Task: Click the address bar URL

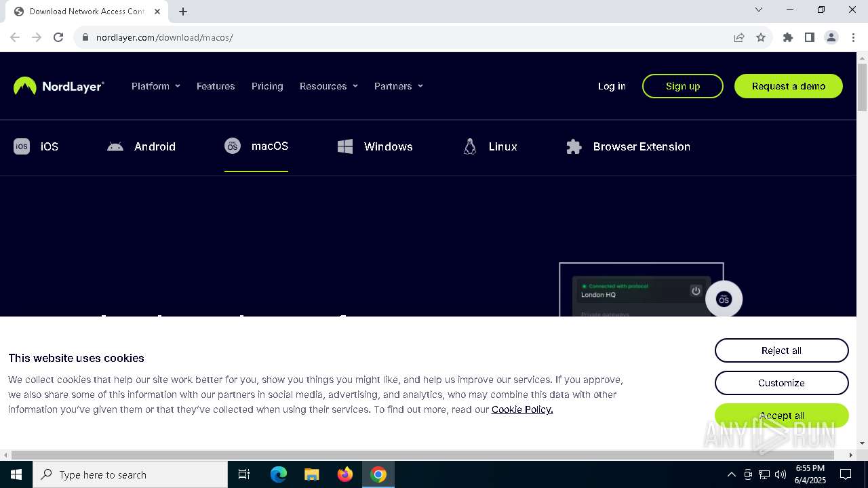Action: 165,37
